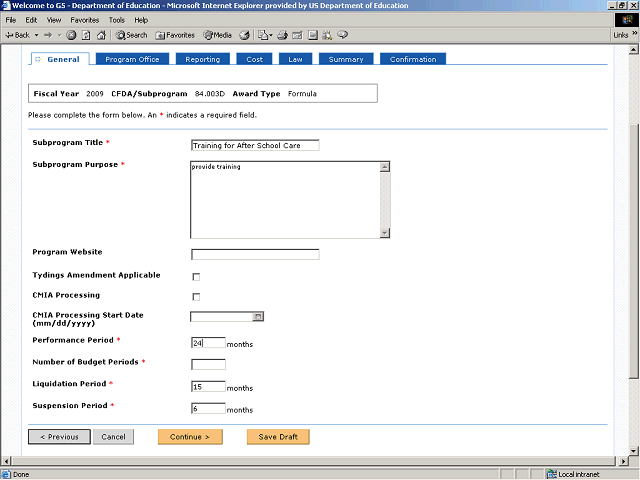The height and width of the screenshot is (480, 640).
Task: Check Tydings Amendment Applicable checkbox
Action: point(196,277)
